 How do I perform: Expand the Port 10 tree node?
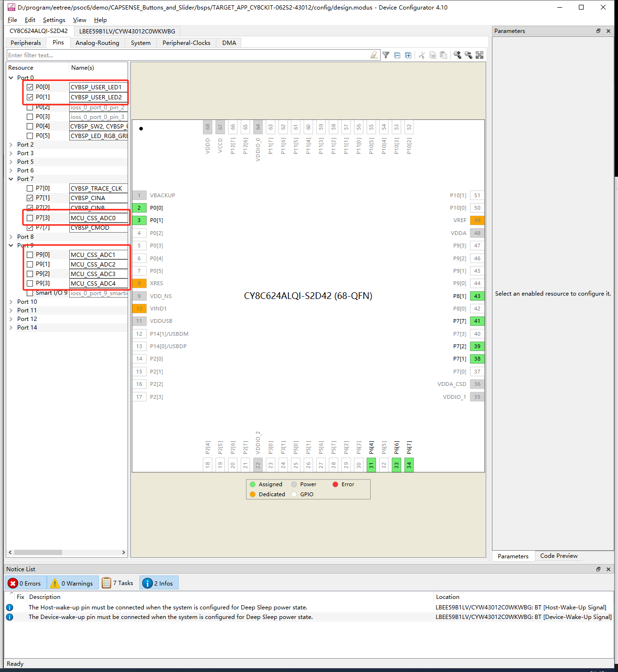11,302
